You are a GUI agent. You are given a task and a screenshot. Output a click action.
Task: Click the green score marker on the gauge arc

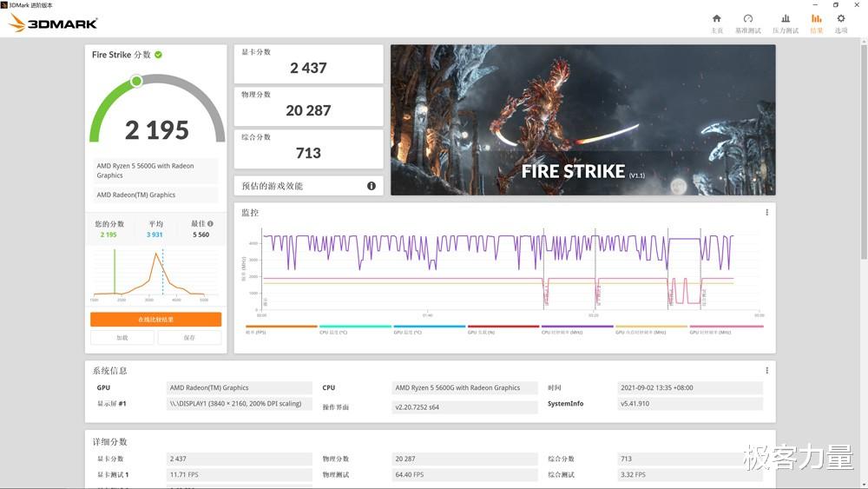coord(136,82)
